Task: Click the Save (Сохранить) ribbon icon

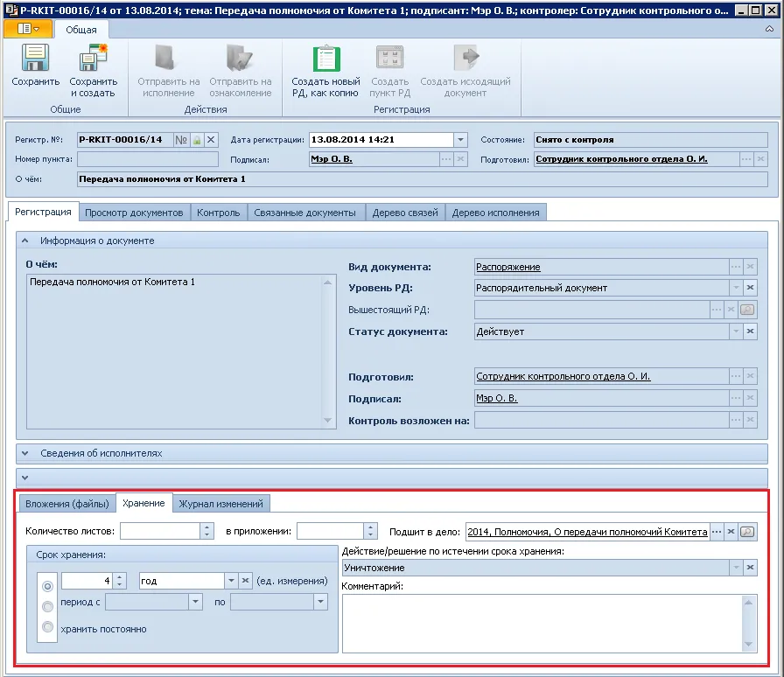Action: click(x=35, y=59)
